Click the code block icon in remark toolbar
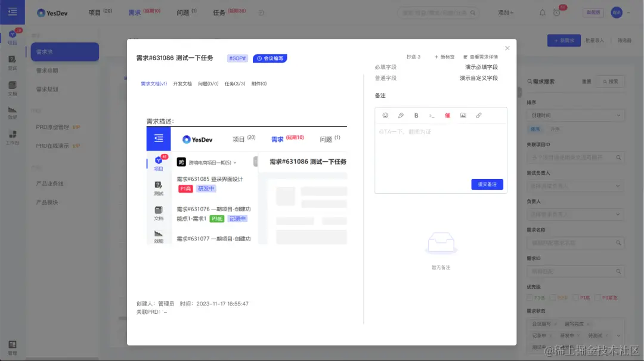644x361 pixels. tap(432, 115)
